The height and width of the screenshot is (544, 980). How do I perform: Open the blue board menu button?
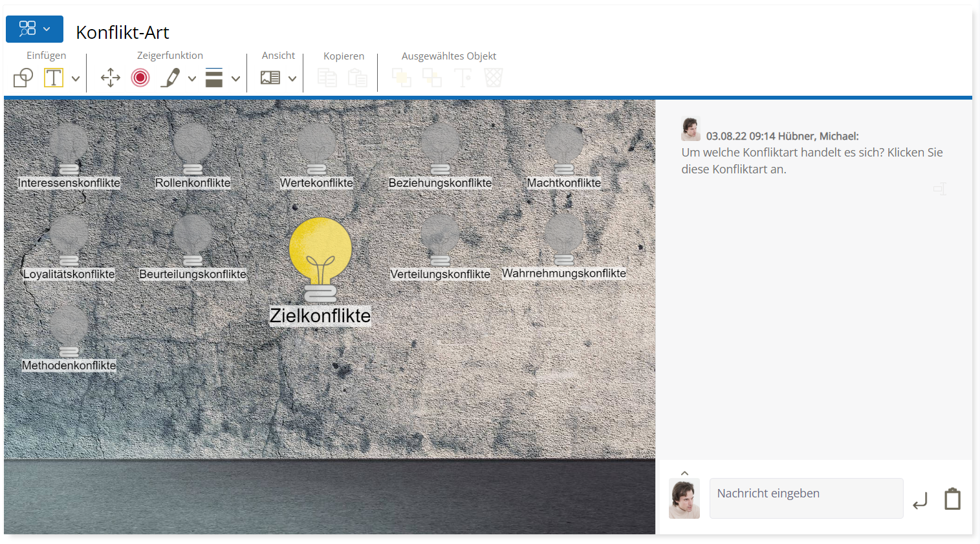(34, 29)
